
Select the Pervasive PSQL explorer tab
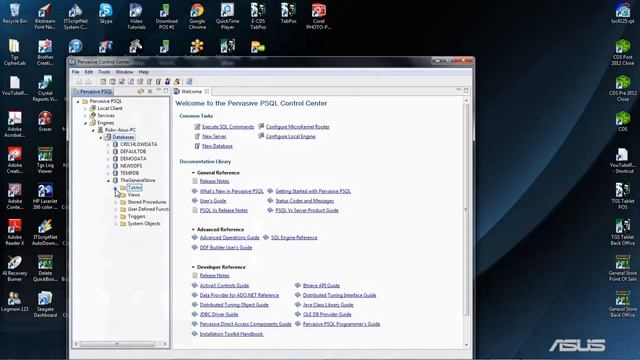coord(93,91)
